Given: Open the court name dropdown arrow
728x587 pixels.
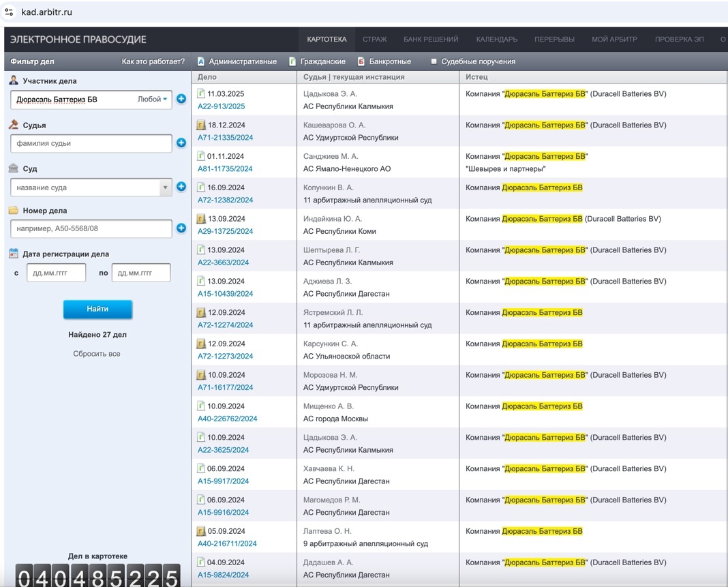Looking at the screenshot, I should [165, 187].
